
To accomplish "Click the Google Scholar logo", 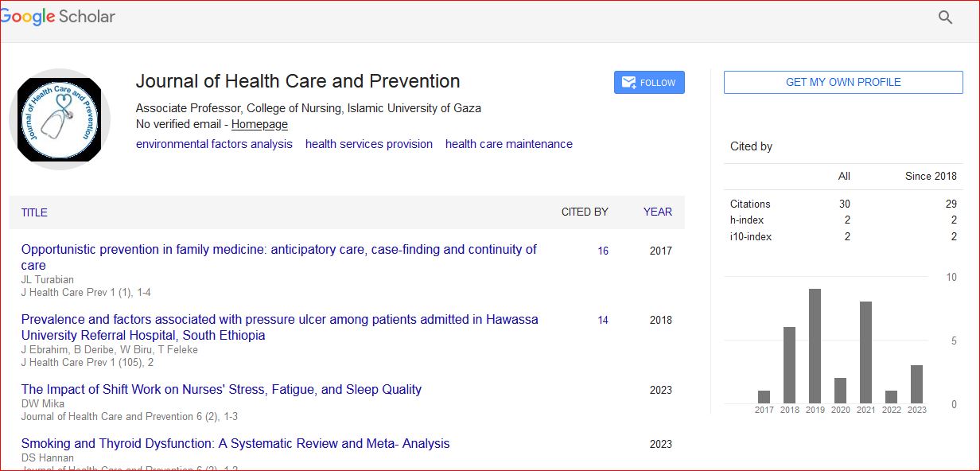I will coord(58,18).
